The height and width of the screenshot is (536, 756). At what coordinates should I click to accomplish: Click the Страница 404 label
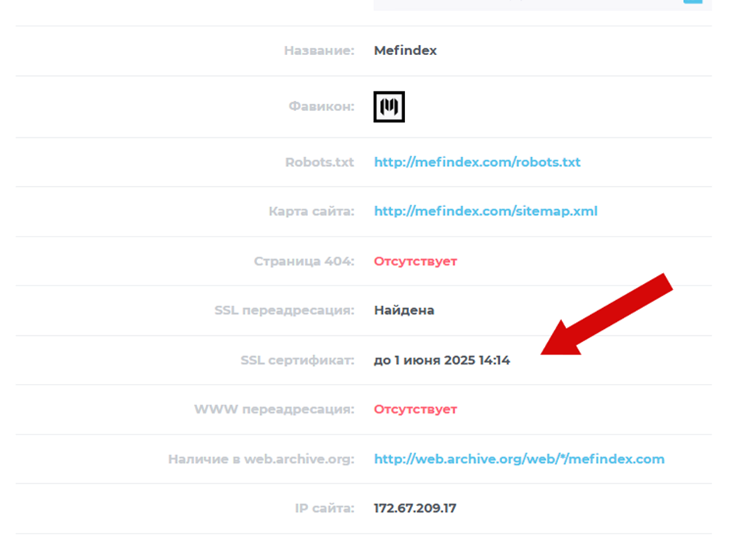point(304,261)
